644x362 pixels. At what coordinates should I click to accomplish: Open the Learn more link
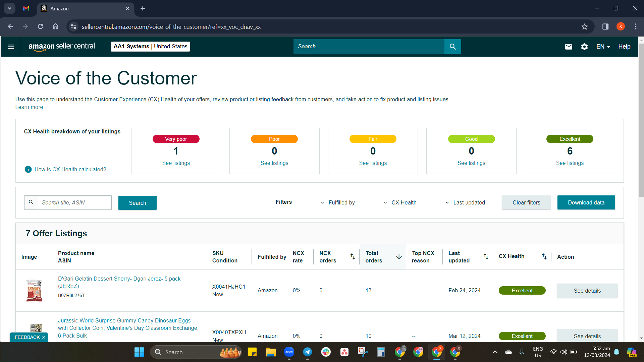pos(29,107)
